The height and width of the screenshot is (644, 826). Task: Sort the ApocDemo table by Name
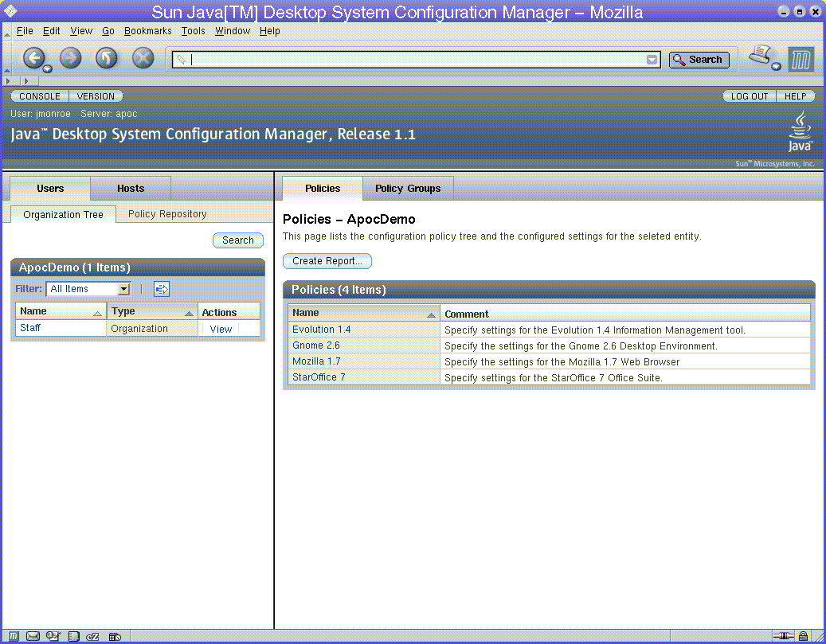(x=61, y=311)
